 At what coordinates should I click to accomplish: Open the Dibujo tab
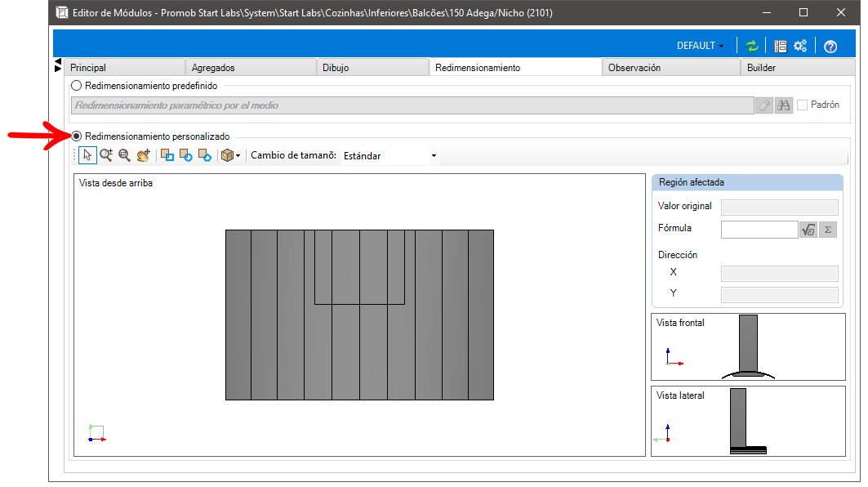[x=372, y=68]
